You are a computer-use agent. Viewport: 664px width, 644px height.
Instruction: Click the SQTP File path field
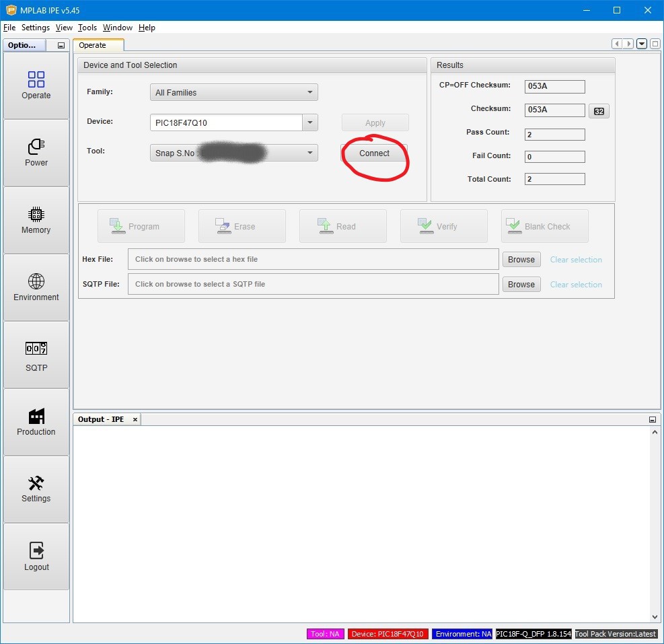click(313, 284)
